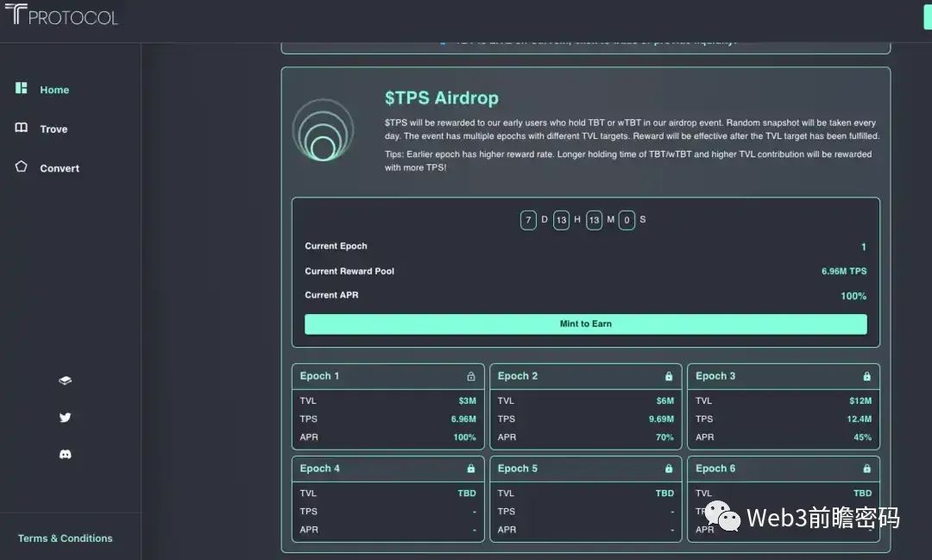
Task: Open the Twitter icon link
Action: pyautogui.click(x=65, y=418)
